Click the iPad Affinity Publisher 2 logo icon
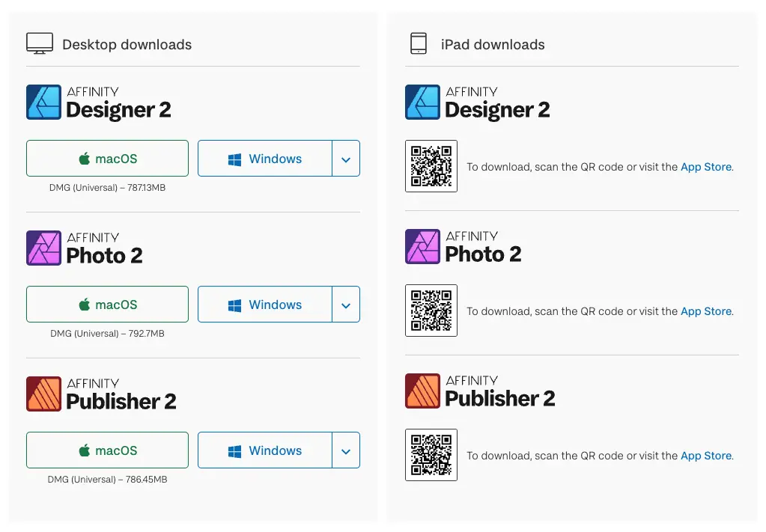This screenshot has height=532, width=766. [422, 391]
